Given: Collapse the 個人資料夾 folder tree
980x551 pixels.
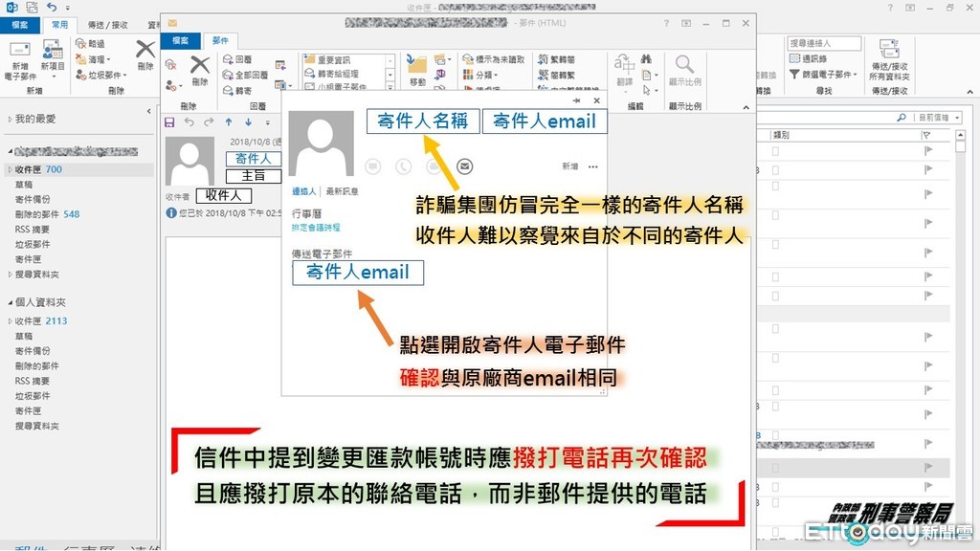Looking at the screenshot, I should tap(10, 302).
